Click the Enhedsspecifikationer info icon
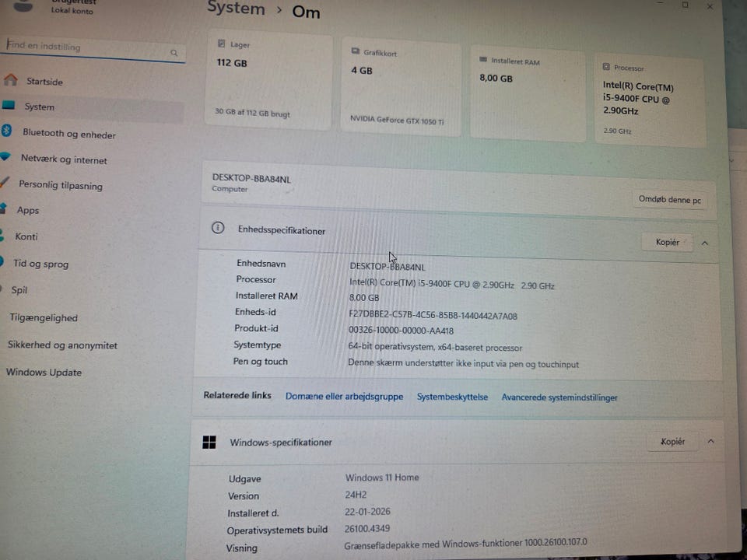The height and width of the screenshot is (560, 747). coord(218,228)
